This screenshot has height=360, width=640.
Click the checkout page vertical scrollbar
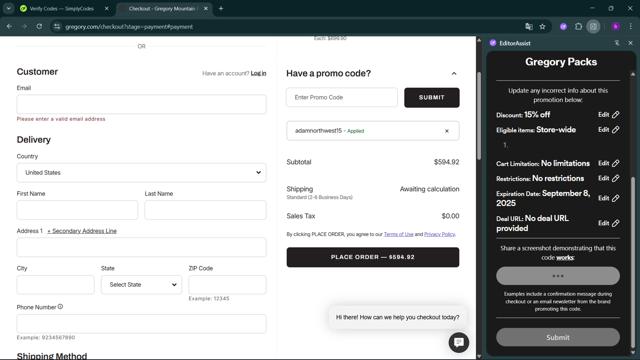479,116
